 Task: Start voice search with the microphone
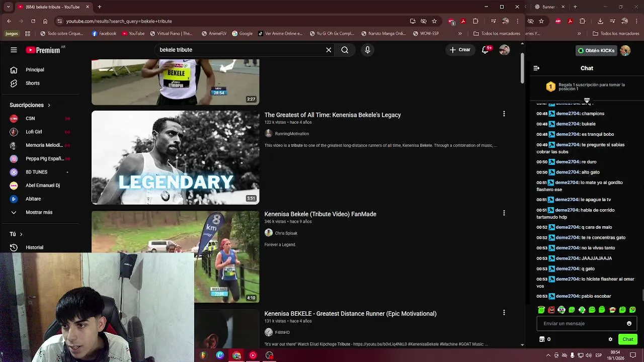pos(367,50)
